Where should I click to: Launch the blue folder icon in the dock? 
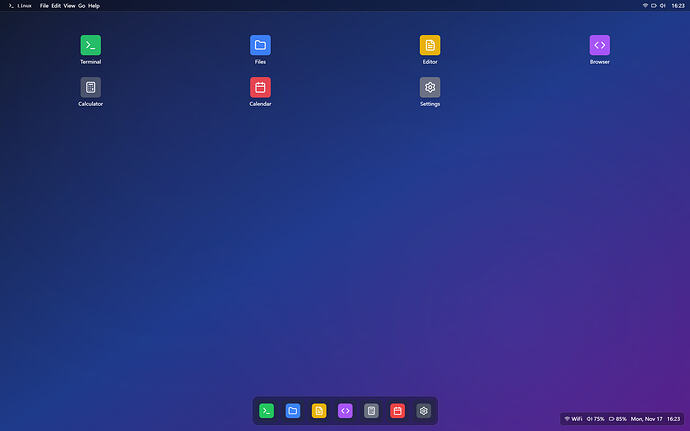tap(293, 411)
